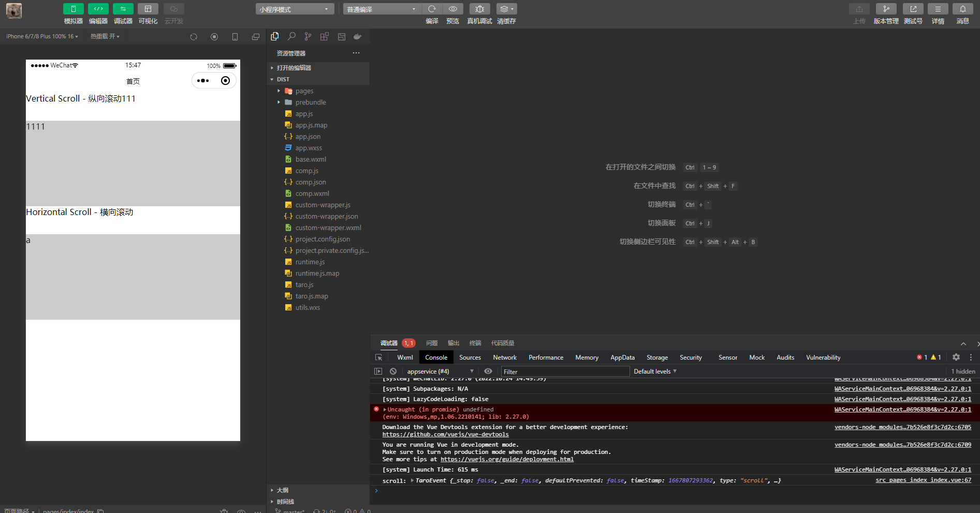Open the 小程序模式 mode dropdown
The width and height of the screenshot is (980, 513).
[294, 9]
